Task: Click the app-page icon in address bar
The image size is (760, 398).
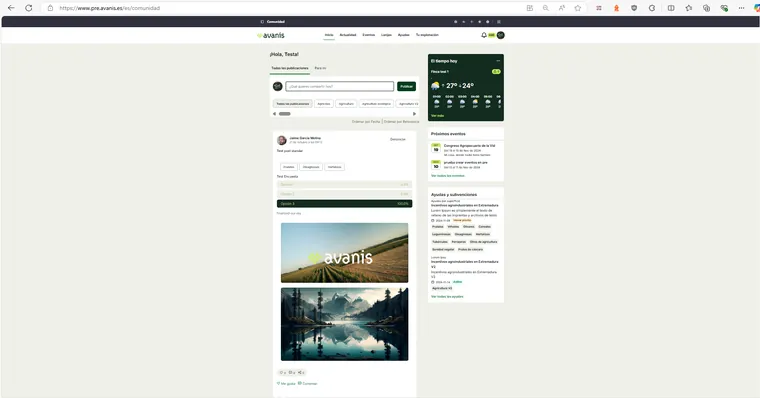Action: pyautogui.click(x=530, y=8)
